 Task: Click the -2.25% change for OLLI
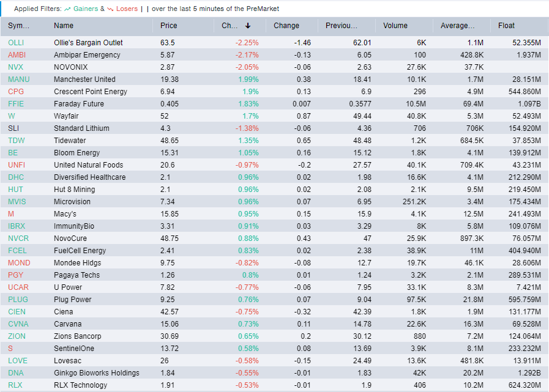(247, 43)
